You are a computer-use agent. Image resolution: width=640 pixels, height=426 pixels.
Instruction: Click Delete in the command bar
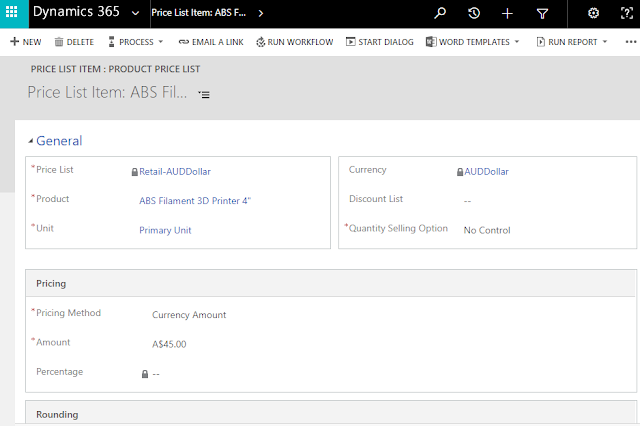pos(74,42)
